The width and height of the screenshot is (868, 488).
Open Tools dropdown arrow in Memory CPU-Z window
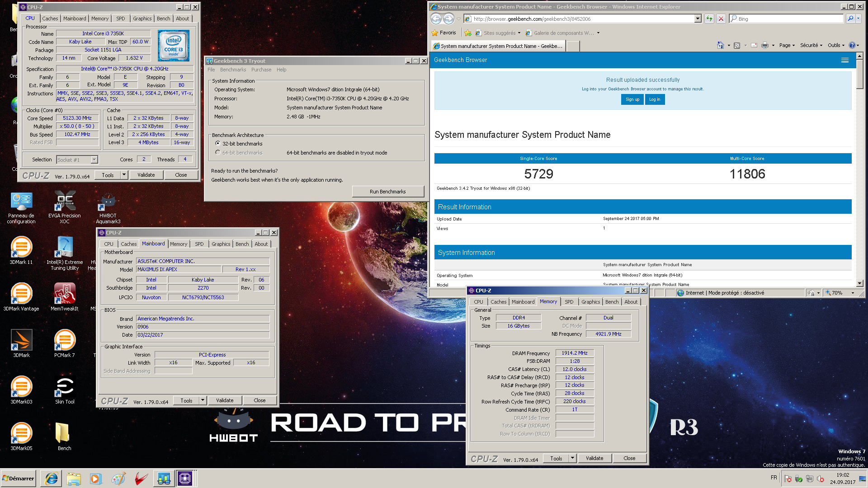(573, 458)
